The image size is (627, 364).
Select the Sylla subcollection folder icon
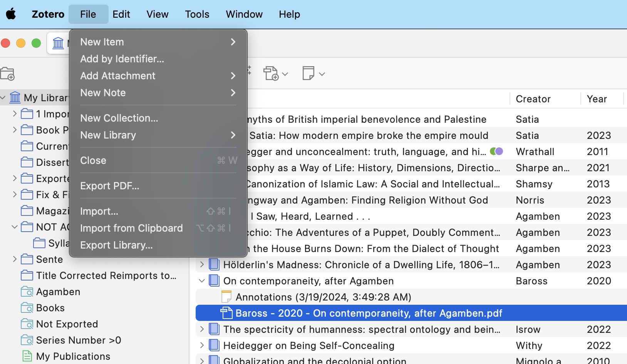coord(39,243)
